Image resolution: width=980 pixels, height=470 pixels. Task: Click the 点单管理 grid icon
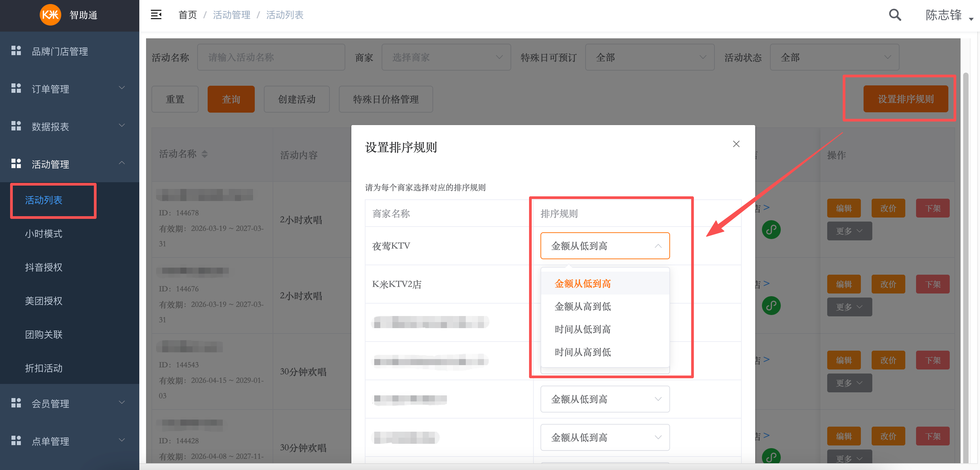tap(16, 440)
